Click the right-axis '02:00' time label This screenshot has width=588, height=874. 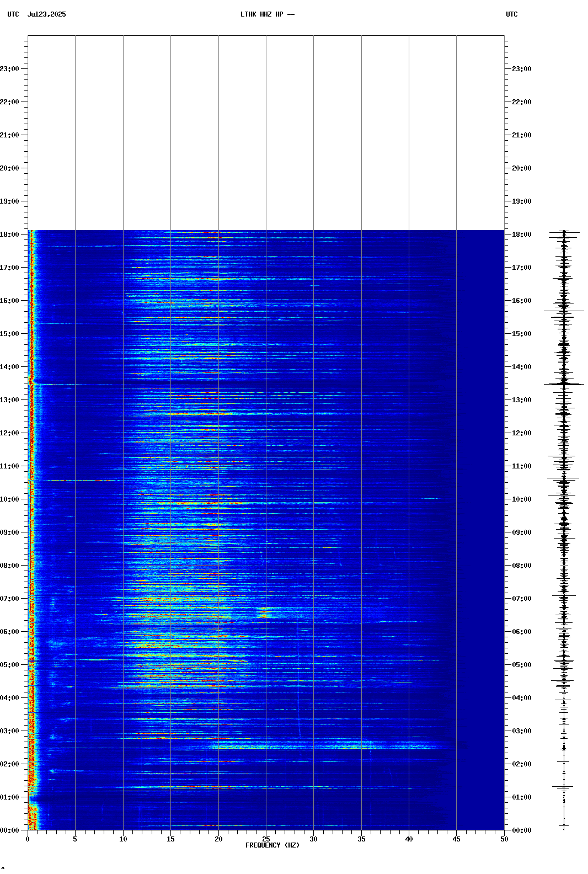522,764
